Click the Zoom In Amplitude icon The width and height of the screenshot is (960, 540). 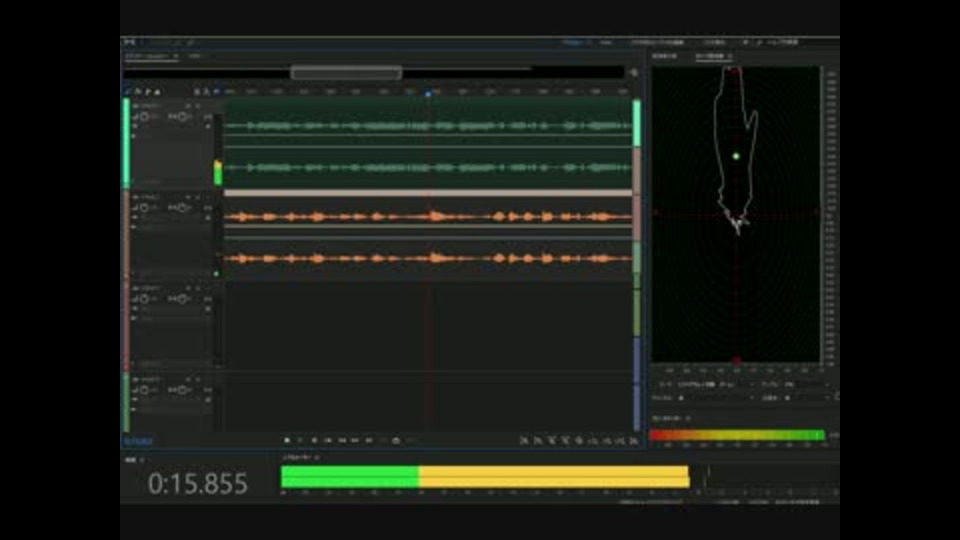click(524, 440)
